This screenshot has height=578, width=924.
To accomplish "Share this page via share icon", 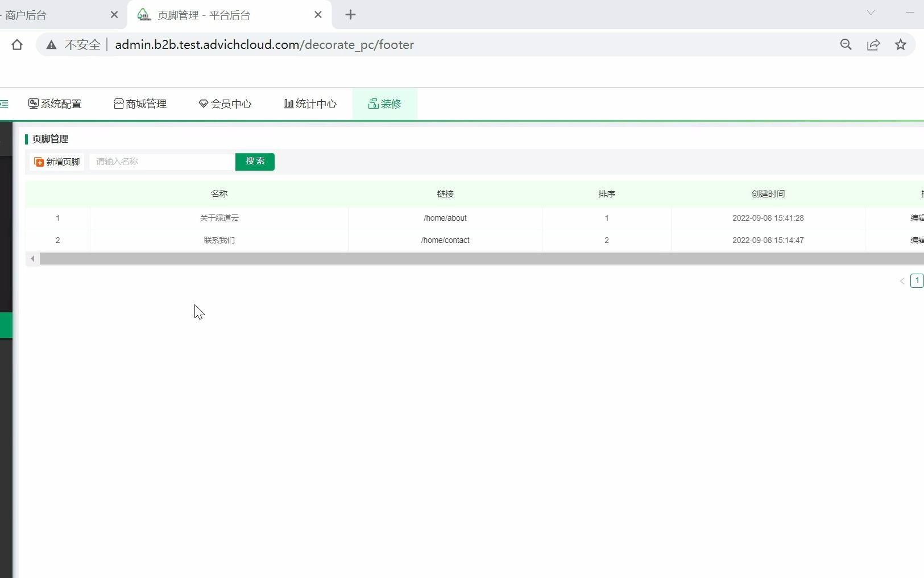I will tap(873, 44).
